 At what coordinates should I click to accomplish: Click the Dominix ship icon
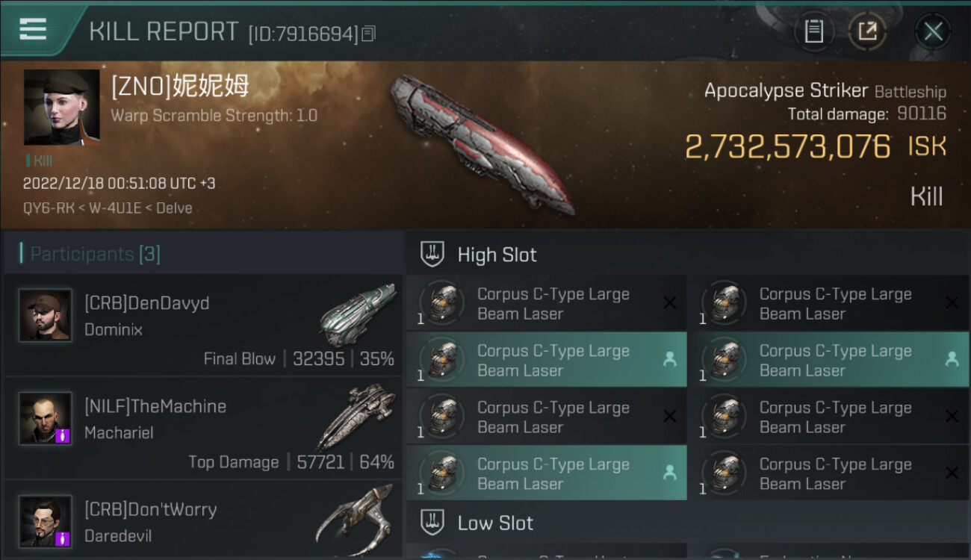[358, 314]
